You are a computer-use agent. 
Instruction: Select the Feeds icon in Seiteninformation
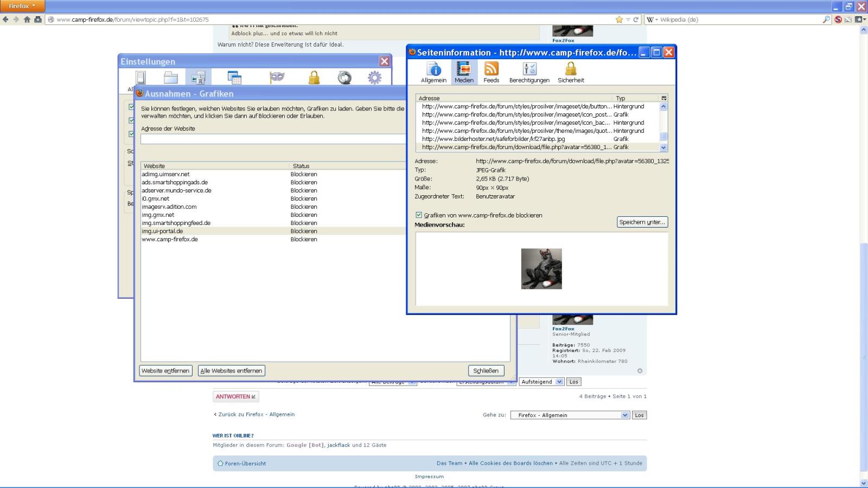click(x=491, y=72)
